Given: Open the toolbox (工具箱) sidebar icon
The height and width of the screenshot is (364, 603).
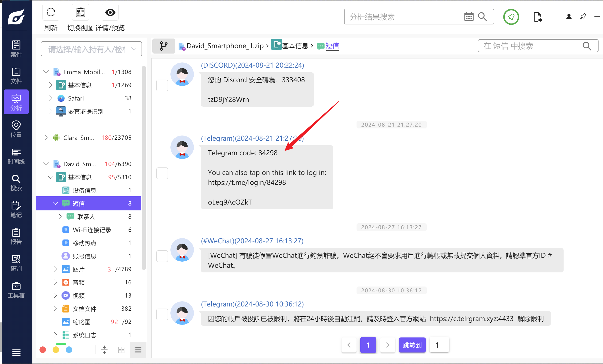Looking at the screenshot, I should tap(16, 290).
